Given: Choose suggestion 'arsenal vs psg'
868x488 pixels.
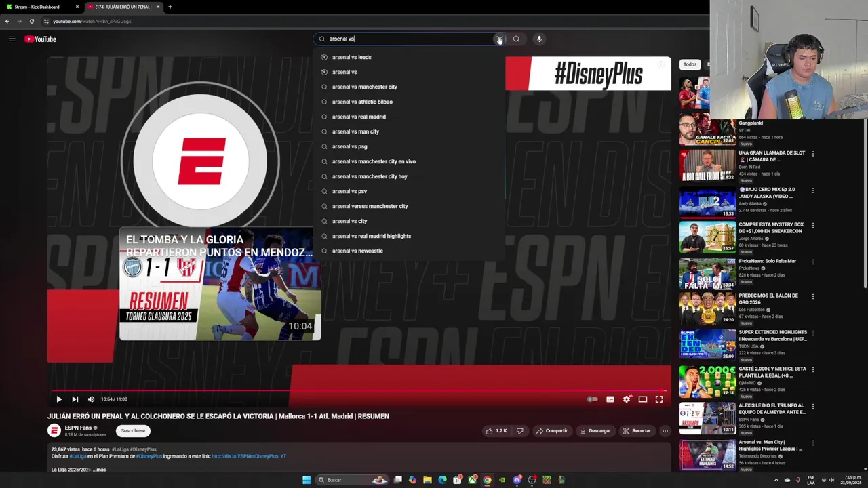Looking at the screenshot, I should pos(410,146).
